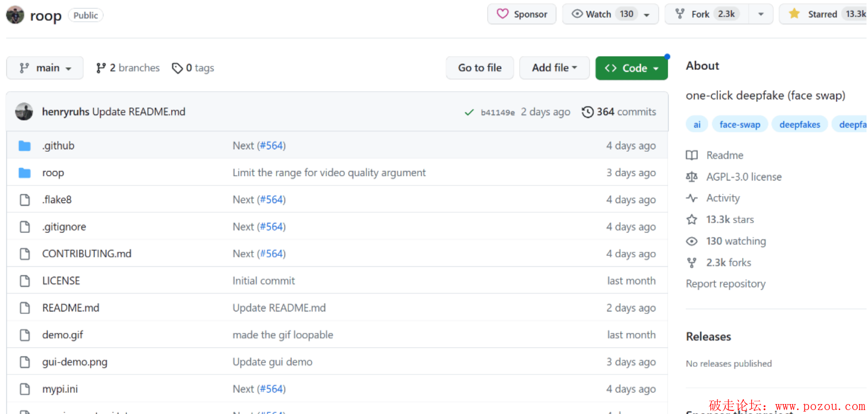Click the 2.3k fork count badge
Screen dimensions: 868x414
[726, 14]
